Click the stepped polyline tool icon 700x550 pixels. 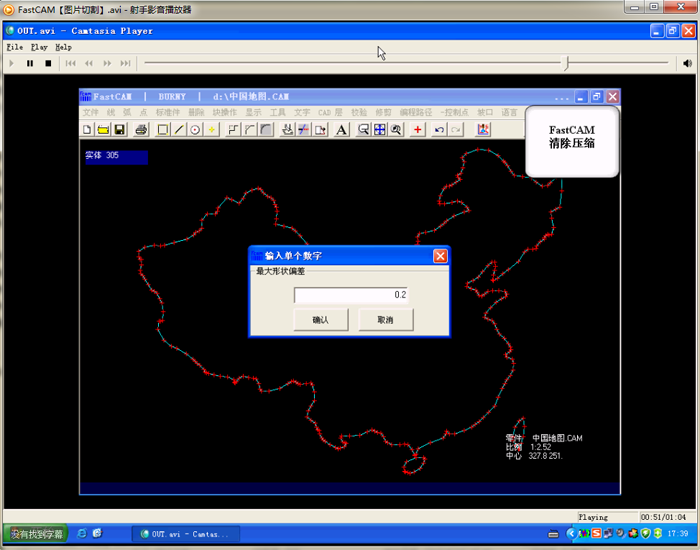(233, 129)
